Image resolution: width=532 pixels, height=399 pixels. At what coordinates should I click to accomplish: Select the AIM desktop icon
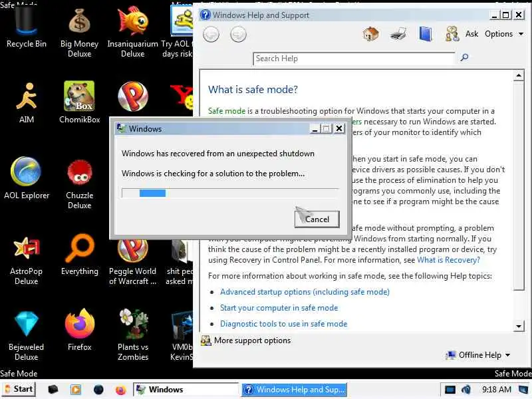(x=26, y=103)
